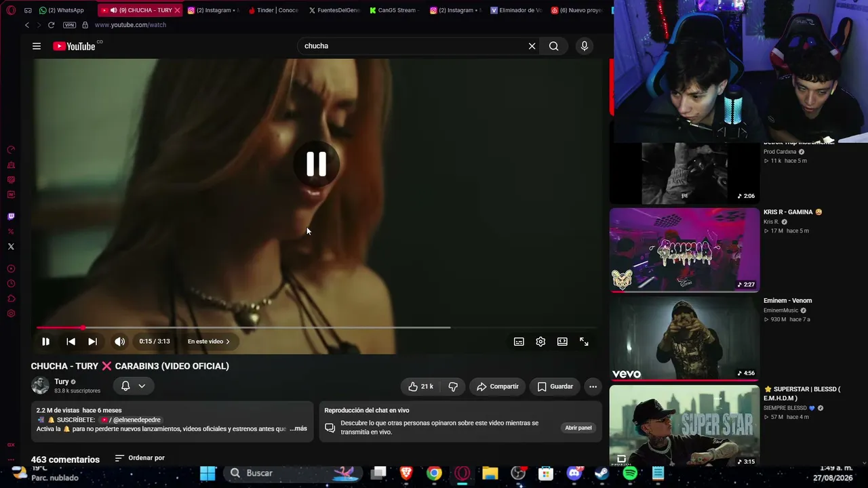Open File Explorer from the taskbar

[490, 473]
